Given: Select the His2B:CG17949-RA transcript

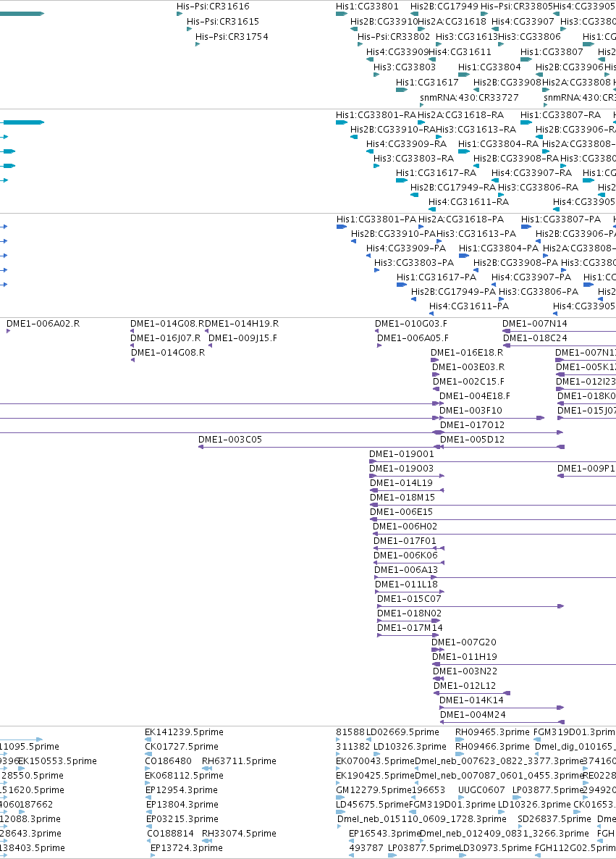Looking at the screenshot, I should click(x=453, y=188).
